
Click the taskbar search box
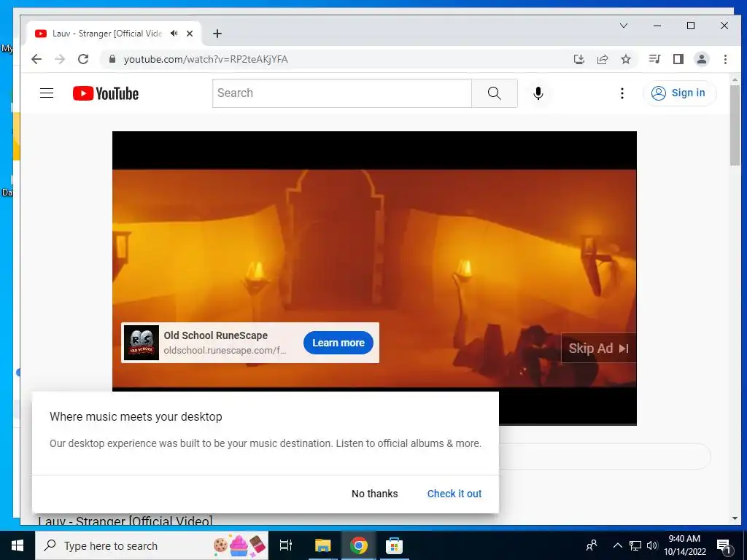[x=152, y=545]
